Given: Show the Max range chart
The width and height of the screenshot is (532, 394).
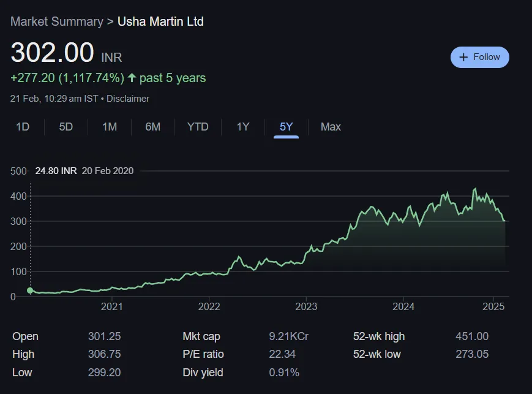Looking at the screenshot, I should [x=331, y=127].
